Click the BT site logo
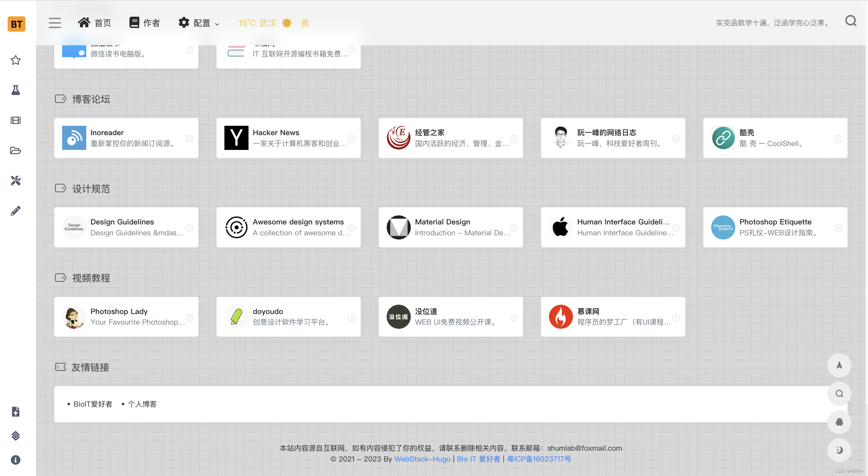 point(16,24)
